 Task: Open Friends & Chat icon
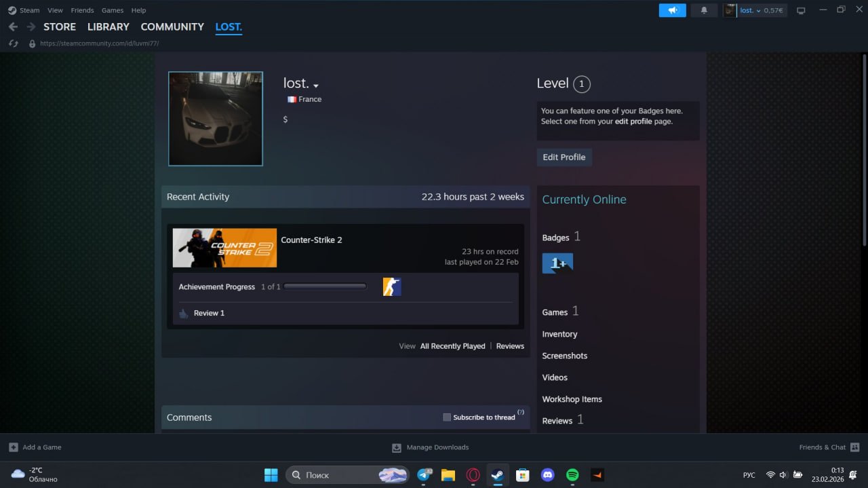(854, 447)
